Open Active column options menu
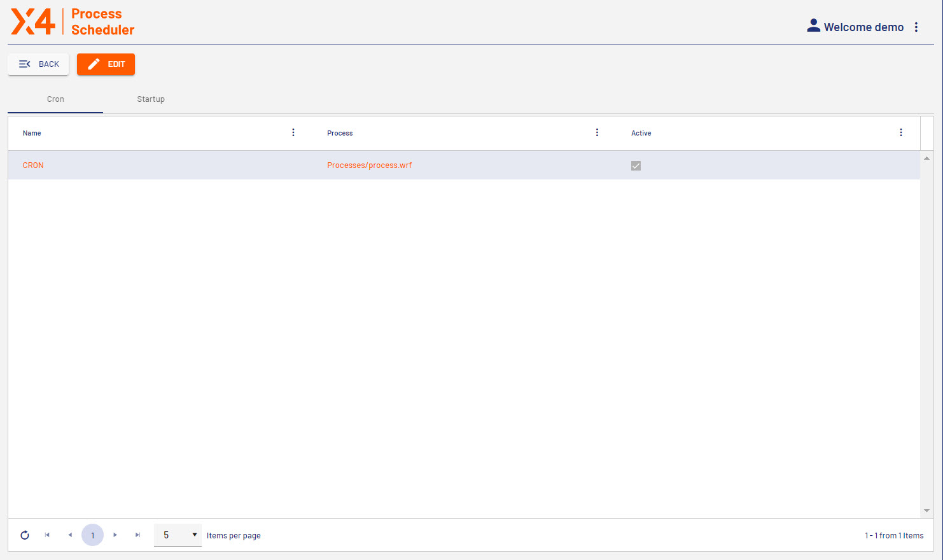Viewport: 943px width, 560px height. coord(901,132)
